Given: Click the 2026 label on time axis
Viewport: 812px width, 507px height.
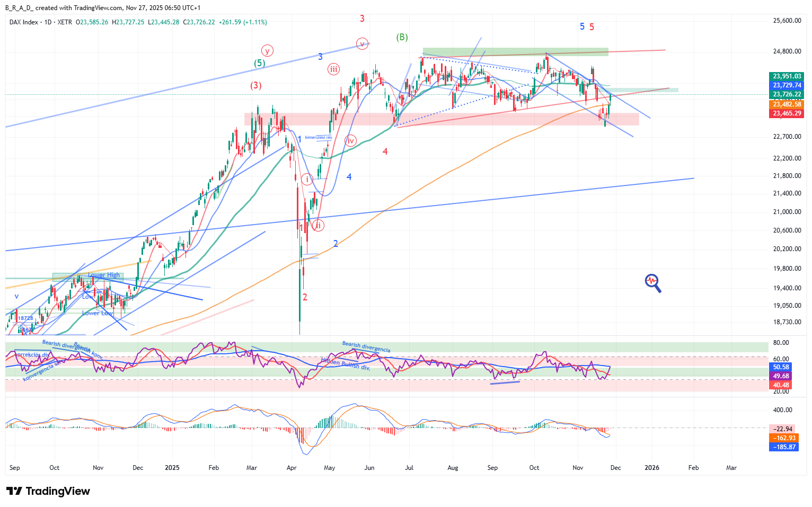Looking at the screenshot, I should coord(651,468).
